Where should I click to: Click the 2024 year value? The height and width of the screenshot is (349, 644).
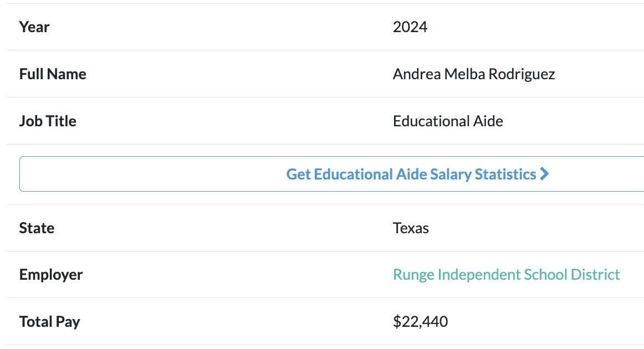pyautogui.click(x=410, y=27)
